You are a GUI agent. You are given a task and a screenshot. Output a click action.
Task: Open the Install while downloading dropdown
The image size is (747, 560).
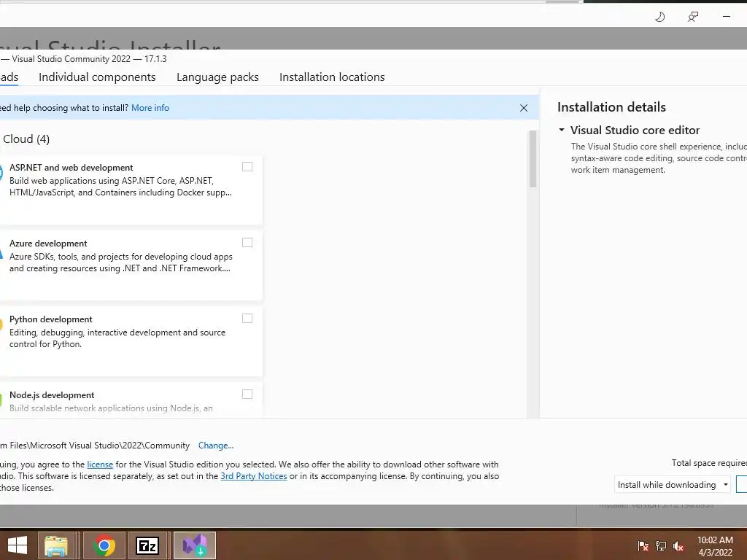pyautogui.click(x=672, y=485)
